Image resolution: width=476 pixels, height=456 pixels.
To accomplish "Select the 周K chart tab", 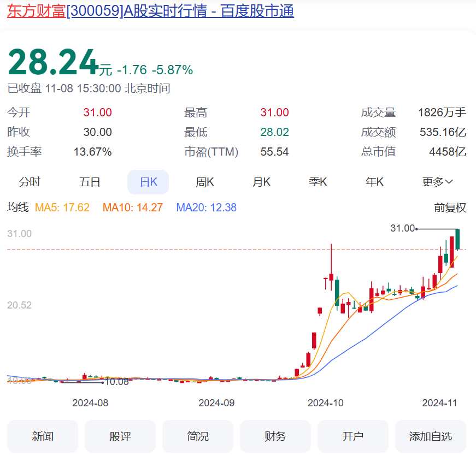I will pos(204,182).
